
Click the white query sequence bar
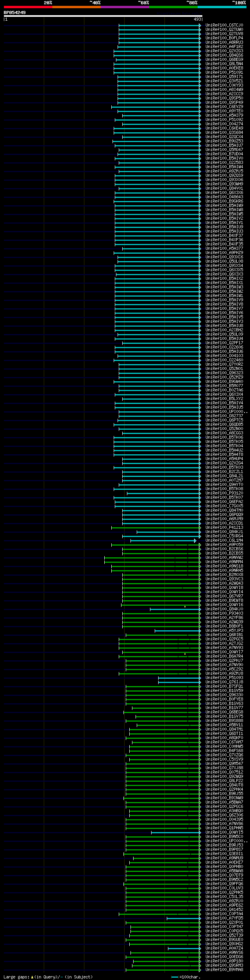tap(103, 16)
